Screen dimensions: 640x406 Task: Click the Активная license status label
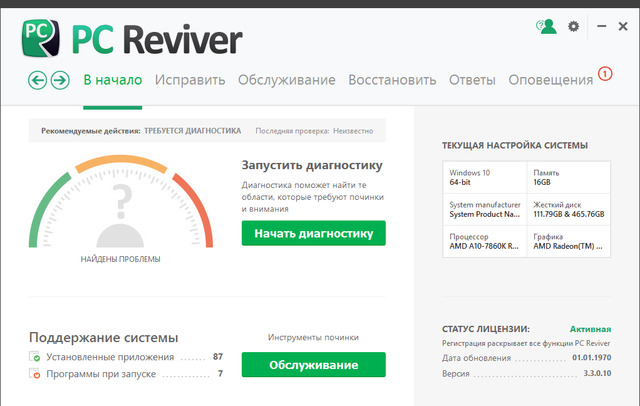[590, 328]
